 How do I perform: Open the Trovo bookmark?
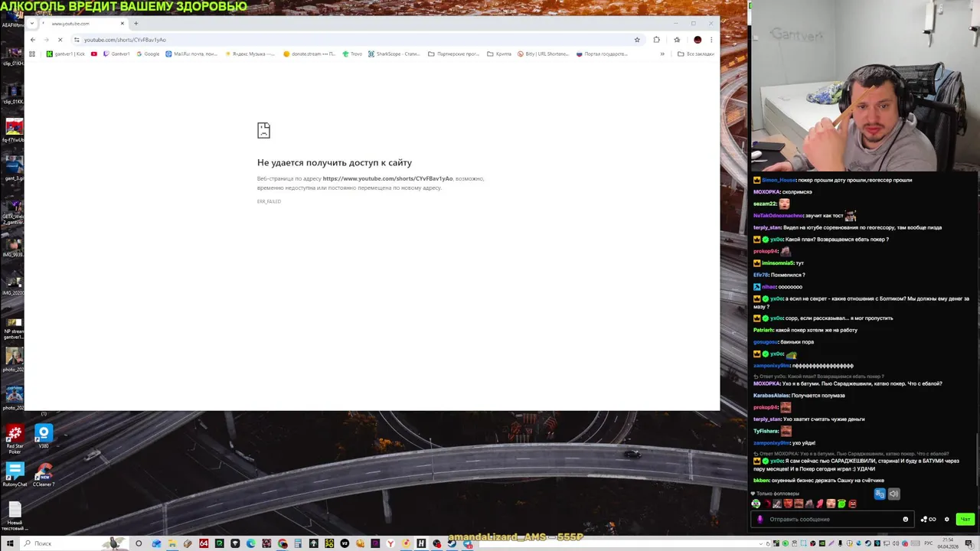[x=353, y=54]
